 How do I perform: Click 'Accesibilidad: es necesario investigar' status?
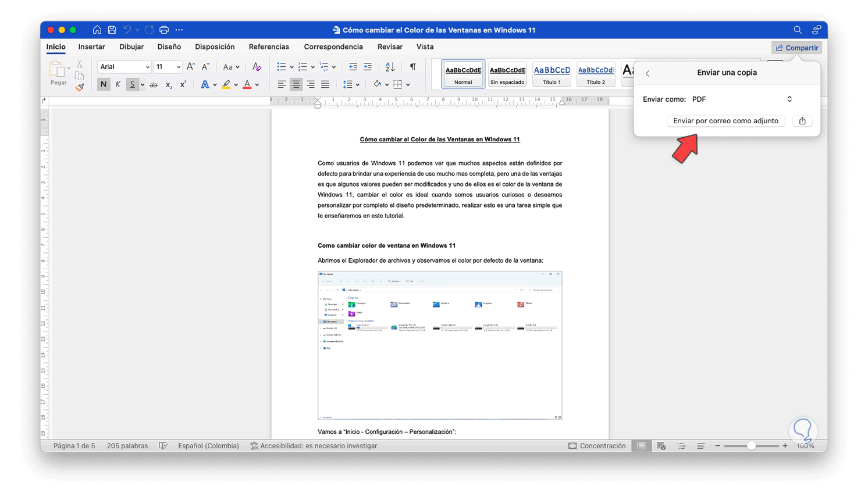click(314, 446)
